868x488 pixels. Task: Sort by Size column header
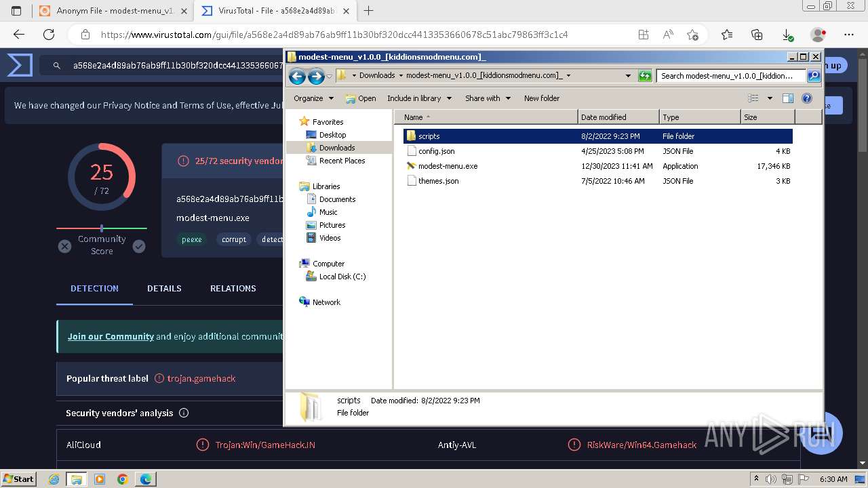point(768,117)
